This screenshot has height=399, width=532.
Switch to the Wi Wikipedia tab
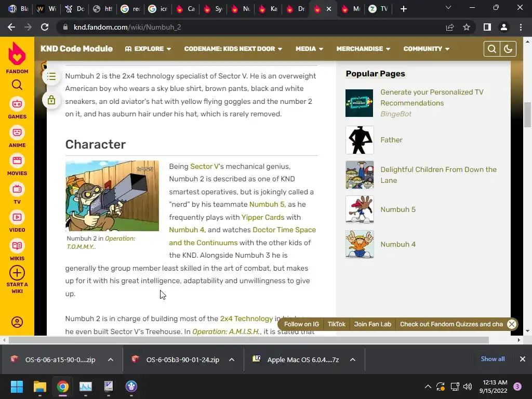46,9
